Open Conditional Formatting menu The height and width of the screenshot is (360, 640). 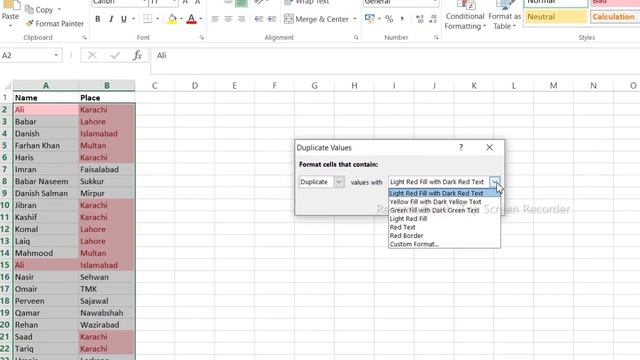pyautogui.click(x=465, y=16)
